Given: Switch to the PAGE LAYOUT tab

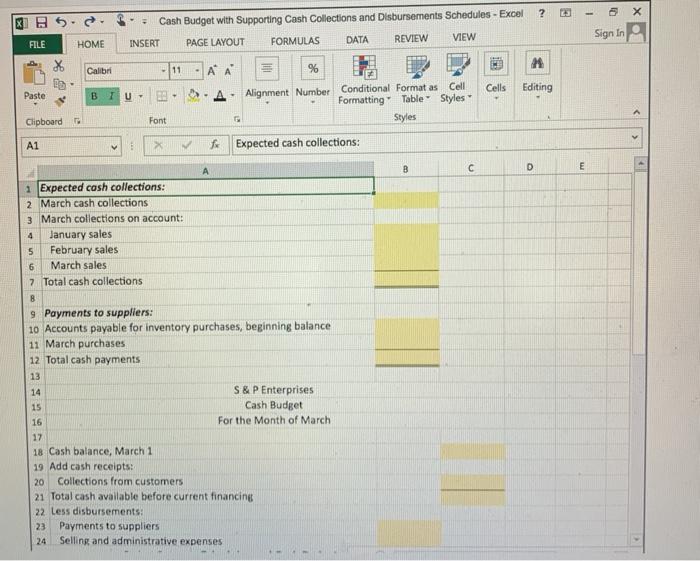Looking at the screenshot, I should point(215,42).
